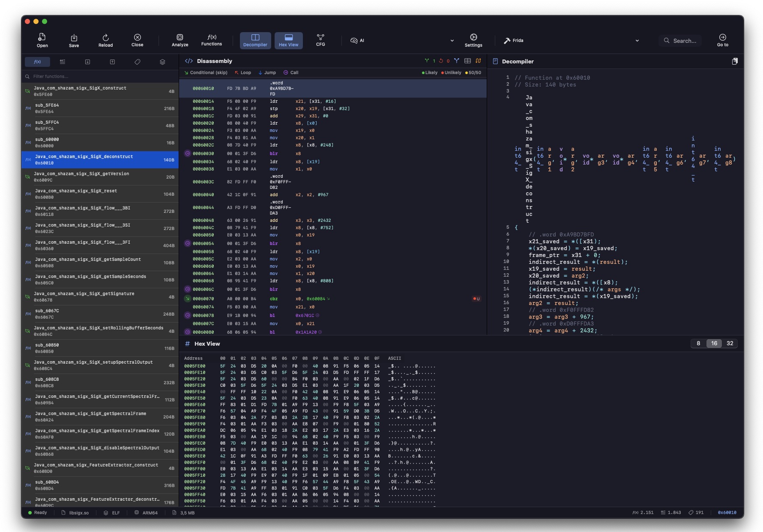Show the exports panel
Viewport: 763px width, 532px height.
point(112,62)
